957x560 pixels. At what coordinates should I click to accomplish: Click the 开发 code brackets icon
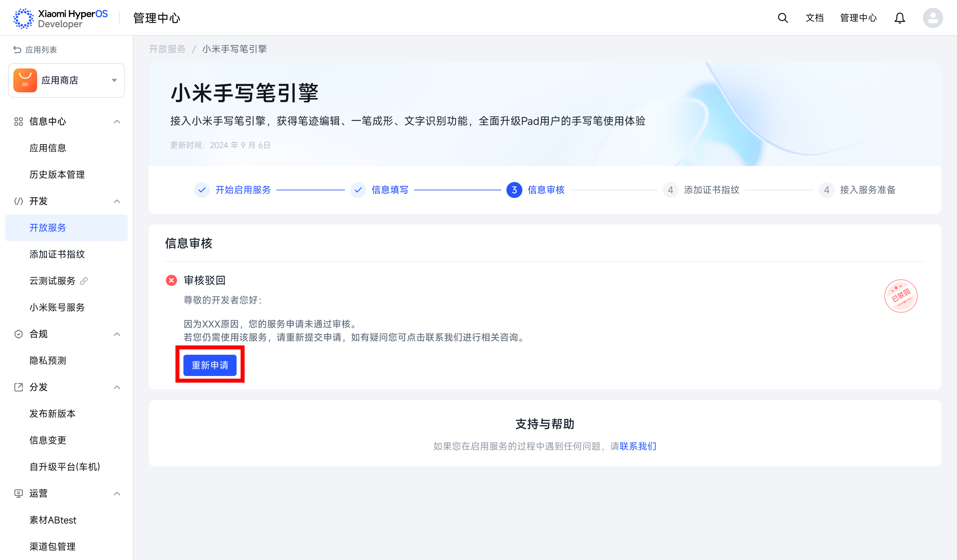click(x=18, y=201)
